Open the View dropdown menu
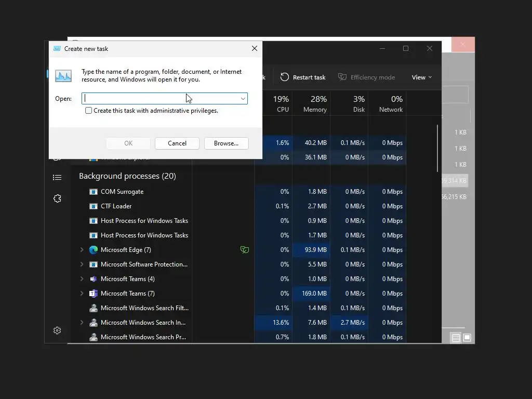The width and height of the screenshot is (532, 399). click(422, 77)
